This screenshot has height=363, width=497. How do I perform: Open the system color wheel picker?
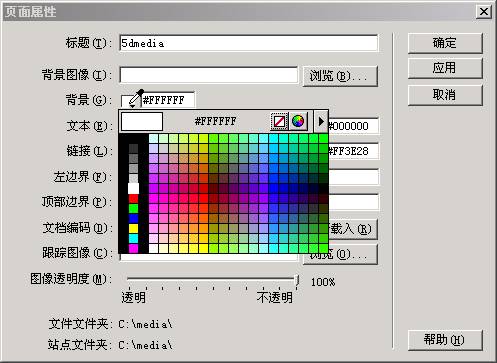[298, 121]
